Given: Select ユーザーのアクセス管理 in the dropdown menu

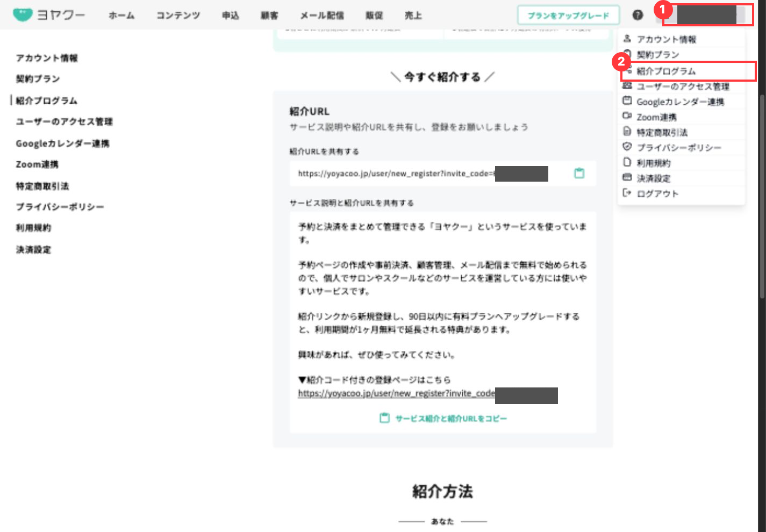Looking at the screenshot, I should tap(683, 86).
